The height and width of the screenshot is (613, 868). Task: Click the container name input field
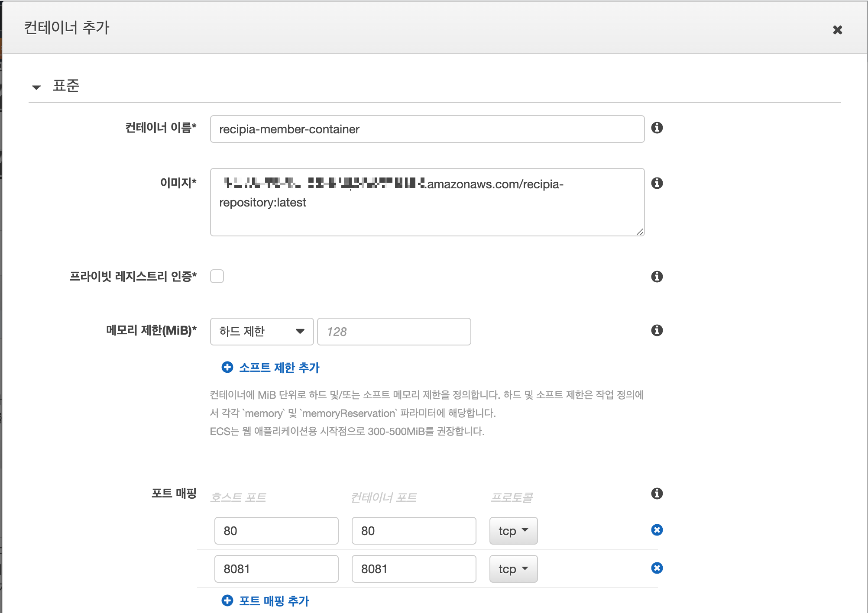[x=427, y=129]
